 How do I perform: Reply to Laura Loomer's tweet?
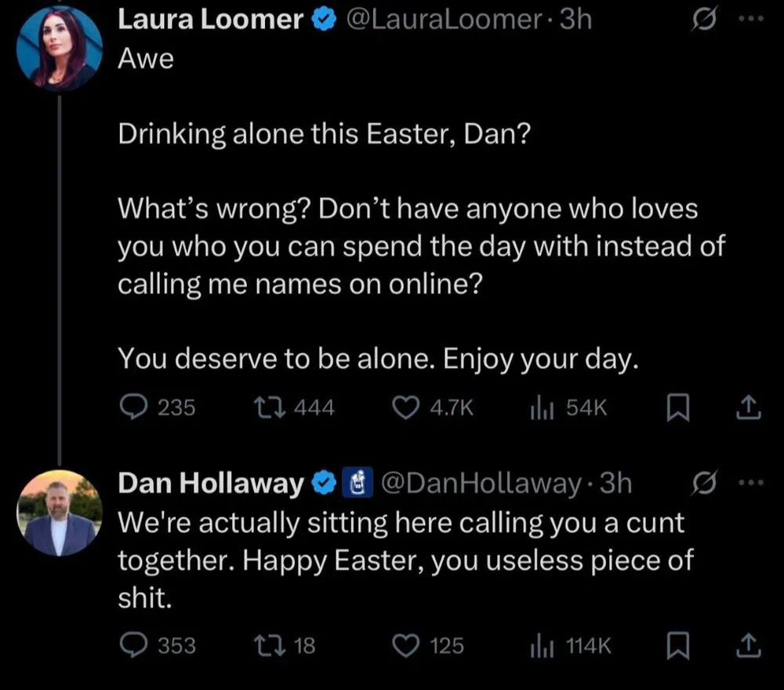[132, 407]
